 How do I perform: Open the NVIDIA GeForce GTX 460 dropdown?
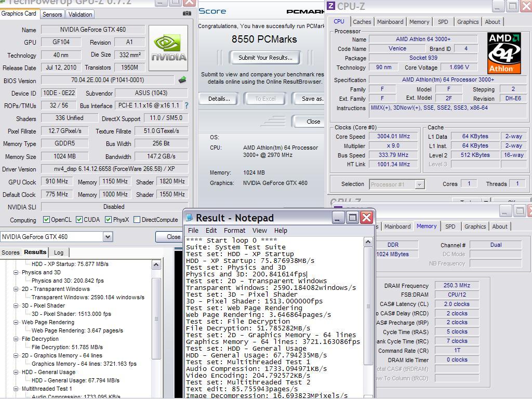[108, 237]
